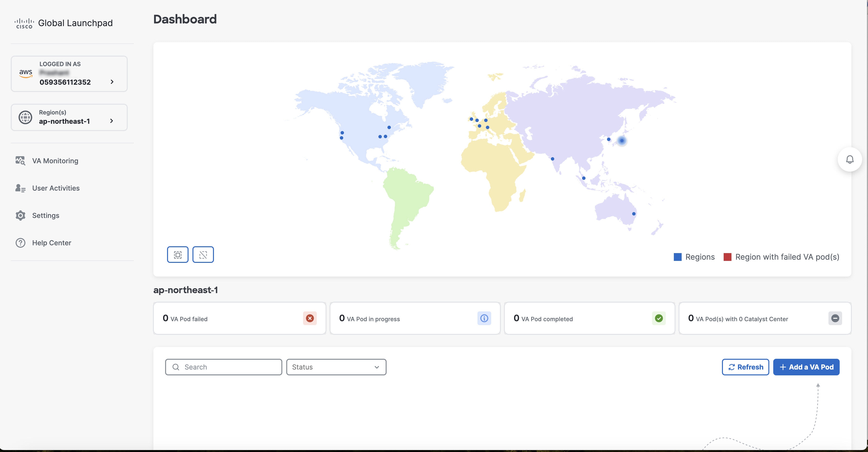Open the Region(s) ap-northeast-1 selector chevron
868x452 pixels.
[112, 121]
